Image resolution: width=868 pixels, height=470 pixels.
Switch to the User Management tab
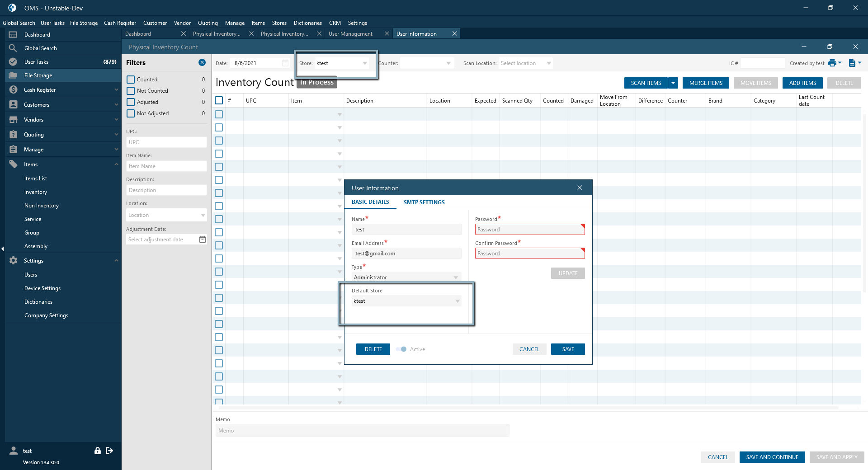pyautogui.click(x=351, y=34)
